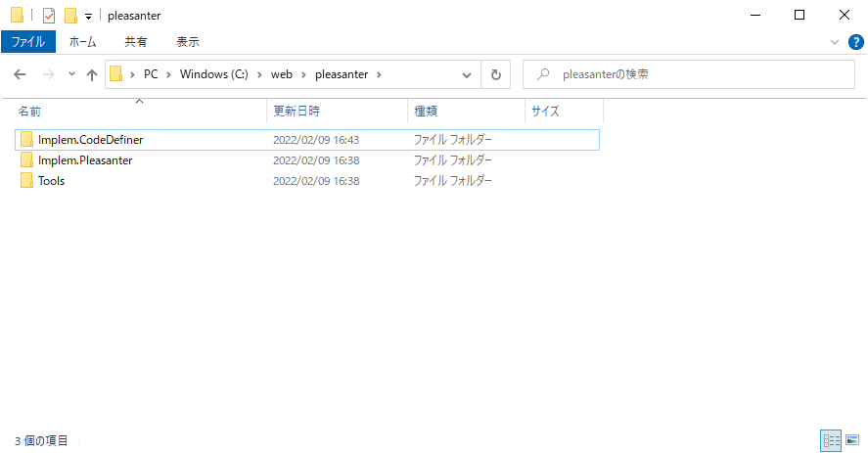Select pleasanter in the address breadcrumb
Screen dimensions: 868x453
342,74
